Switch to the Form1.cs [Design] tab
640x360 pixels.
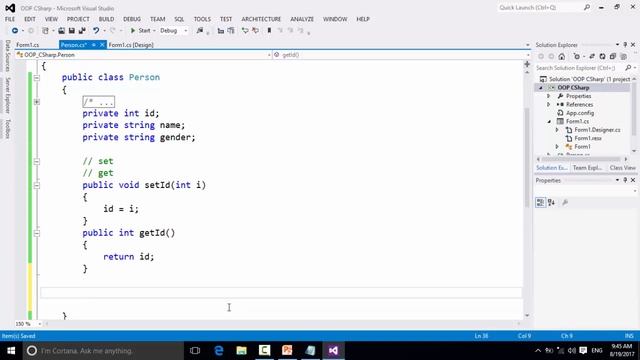[131, 45]
